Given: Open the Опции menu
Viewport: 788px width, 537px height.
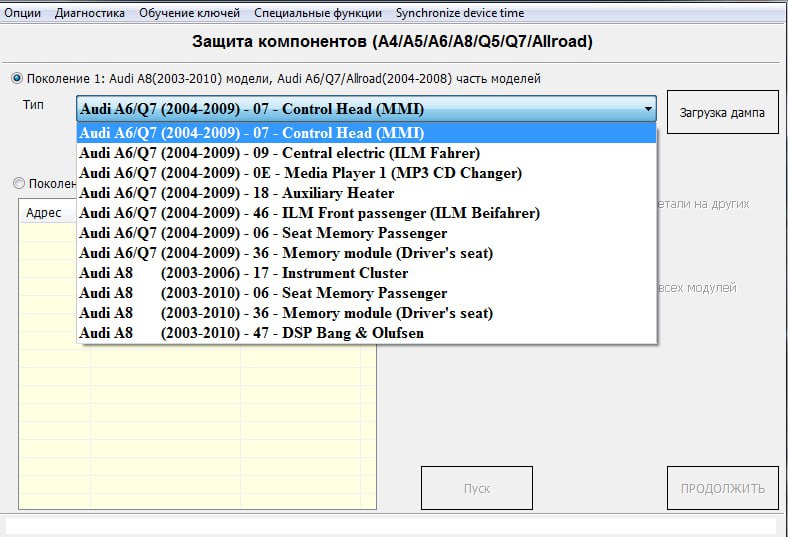Looking at the screenshot, I should click(23, 13).
